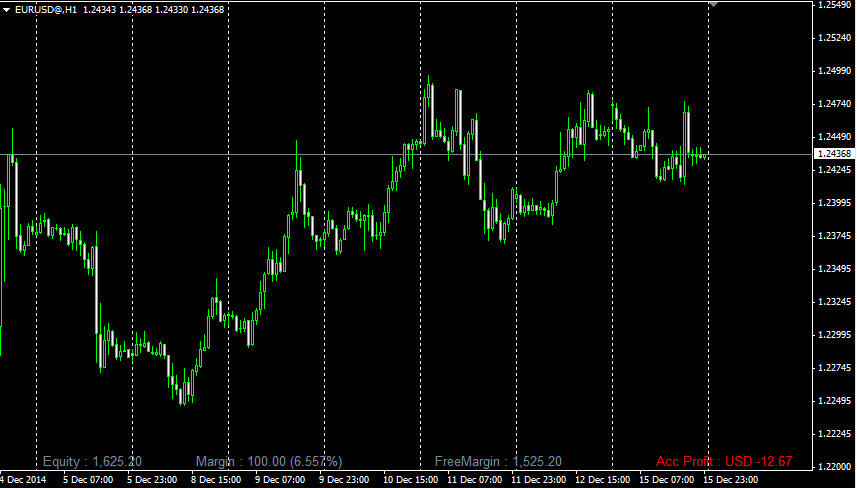Click the 11 Dec 23:00 time label
Viewport: 857px width, 488px height.
(538, 480)
